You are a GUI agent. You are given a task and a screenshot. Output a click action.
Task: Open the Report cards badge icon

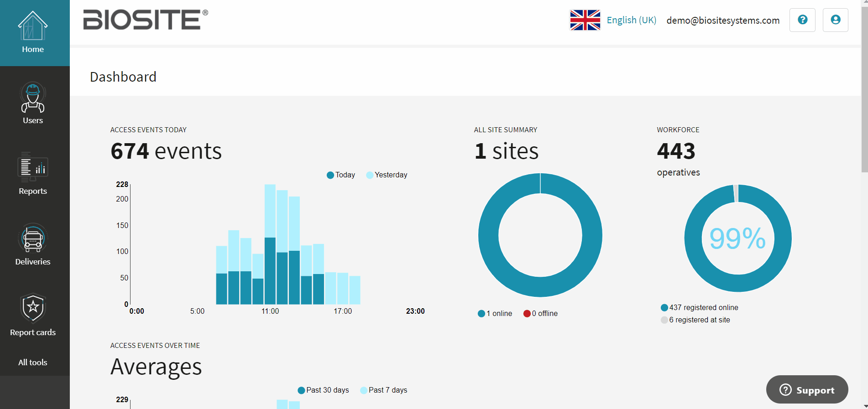33,308
